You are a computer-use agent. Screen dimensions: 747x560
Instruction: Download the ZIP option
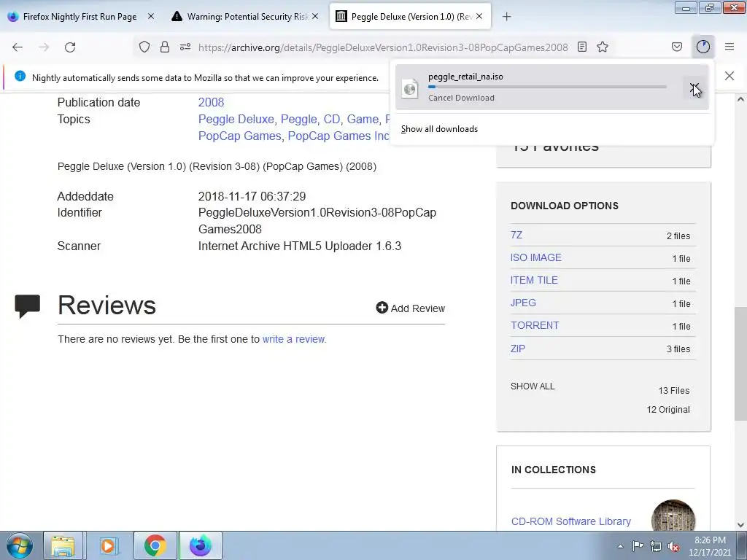point(518,349)
